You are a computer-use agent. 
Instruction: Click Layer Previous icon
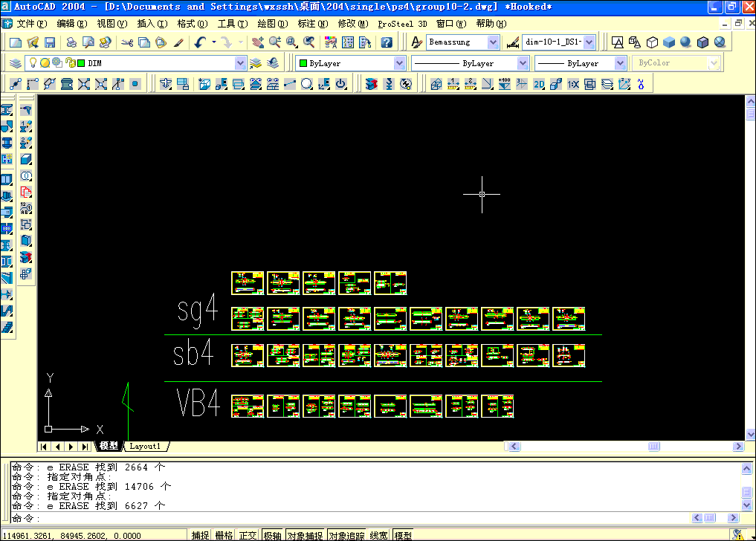tap(273, 63)
